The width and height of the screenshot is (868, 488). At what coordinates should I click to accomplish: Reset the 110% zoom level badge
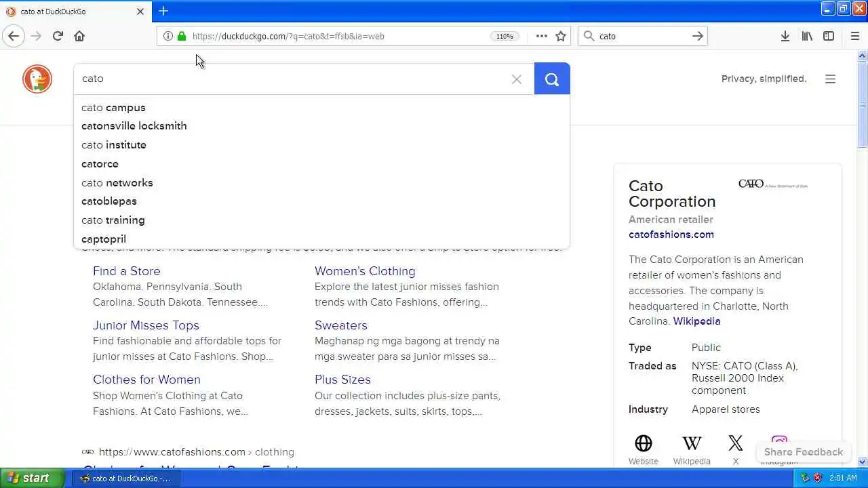coord(505,36)
